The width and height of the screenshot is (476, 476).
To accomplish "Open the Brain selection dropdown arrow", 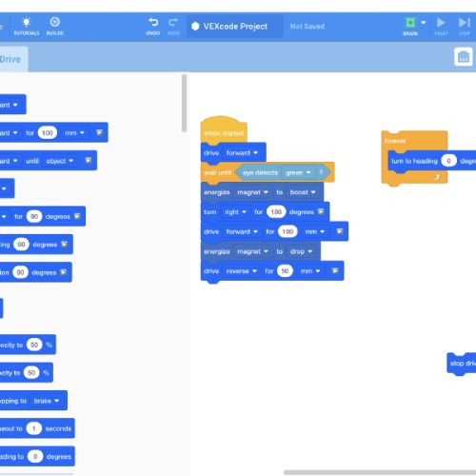I will click(424, 23).
